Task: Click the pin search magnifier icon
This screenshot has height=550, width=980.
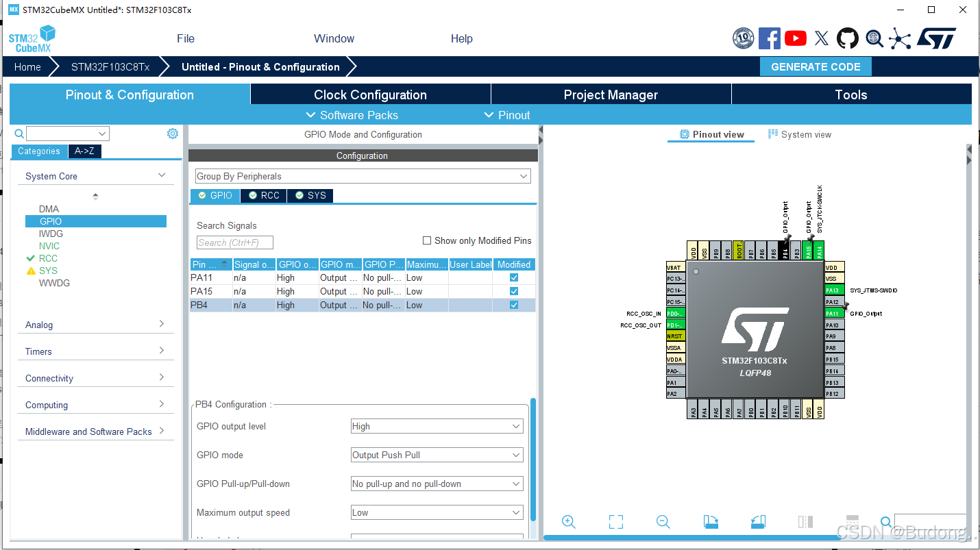Action: [886, 523]
